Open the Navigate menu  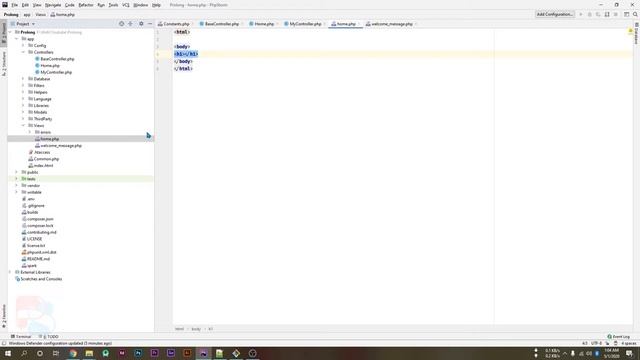coord(53,5)
